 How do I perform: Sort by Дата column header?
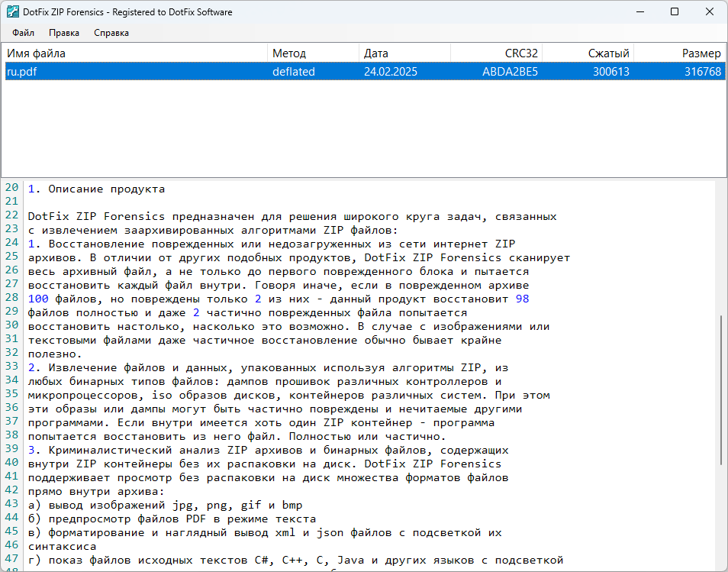[405, 53]
